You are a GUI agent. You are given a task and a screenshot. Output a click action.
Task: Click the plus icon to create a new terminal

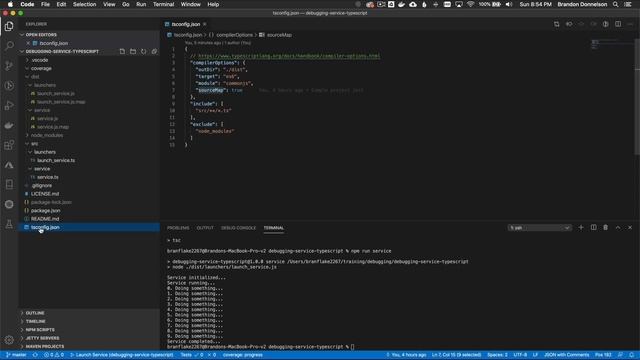(581, 227)
